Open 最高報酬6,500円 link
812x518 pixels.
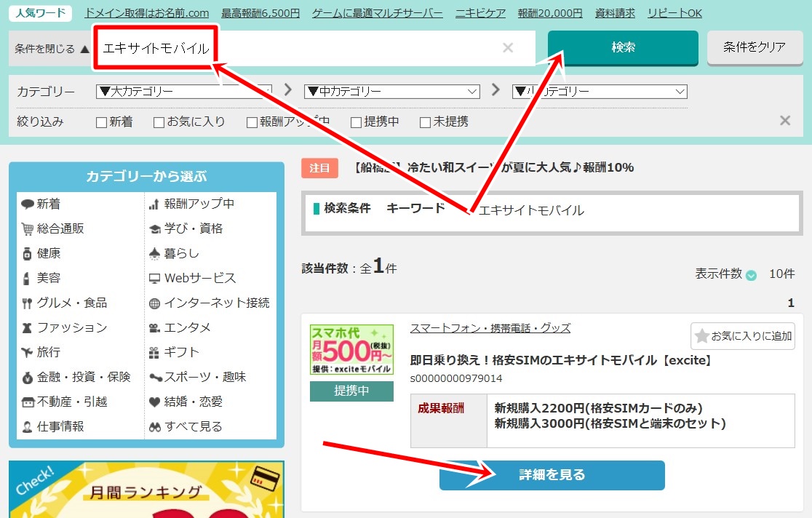260,13
